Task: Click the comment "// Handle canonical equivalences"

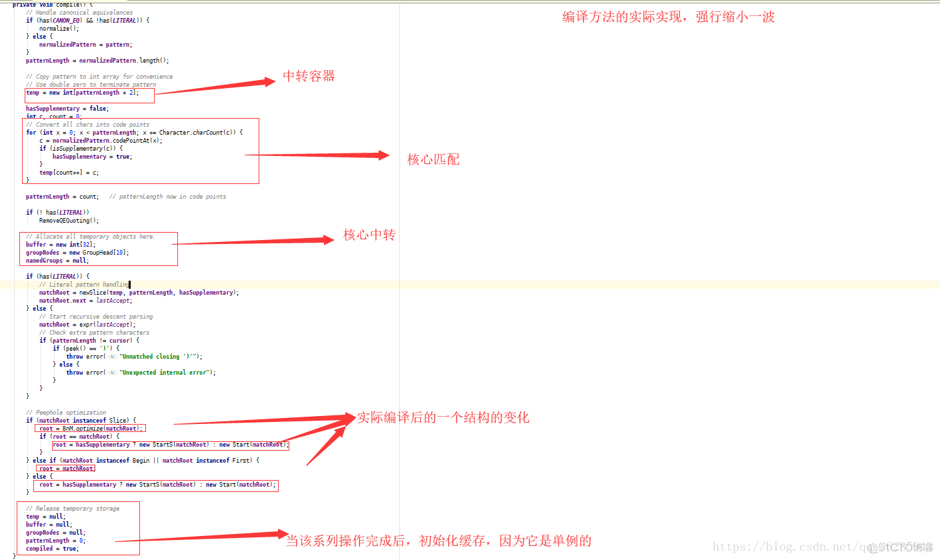Action: pos(79,13)
